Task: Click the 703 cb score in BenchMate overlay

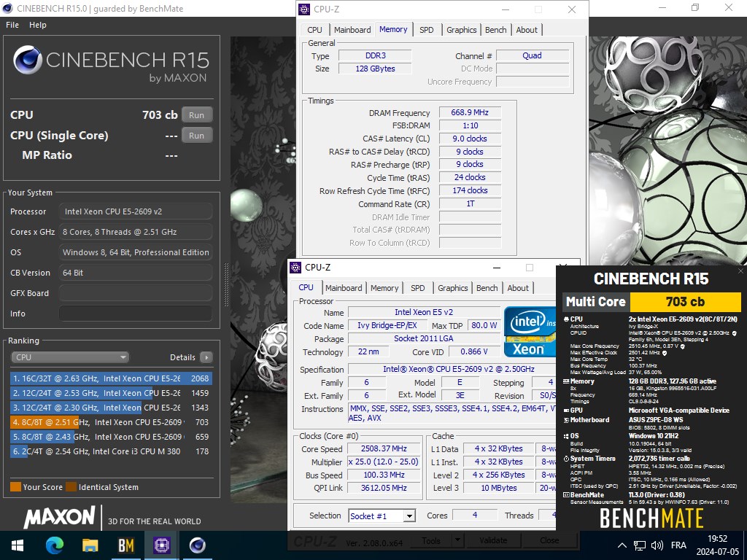Action: pyautogui.click(x=685, y=301)
